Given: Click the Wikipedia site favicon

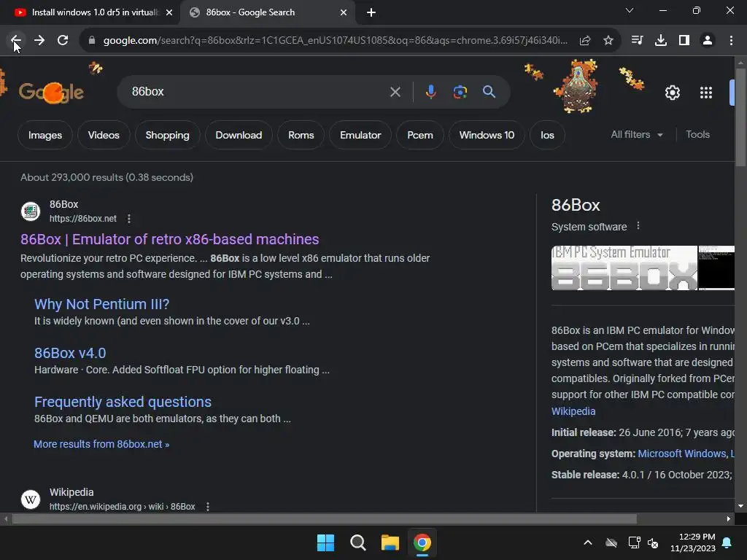Looking at the screenshot, I should tap(31, 499).
